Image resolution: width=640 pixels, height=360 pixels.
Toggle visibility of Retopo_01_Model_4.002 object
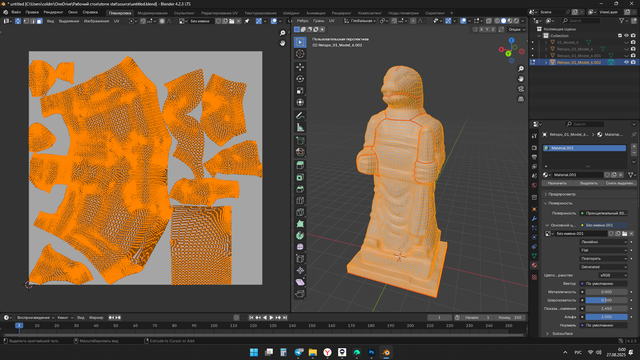pyautogui.click(x=626, y=62)
